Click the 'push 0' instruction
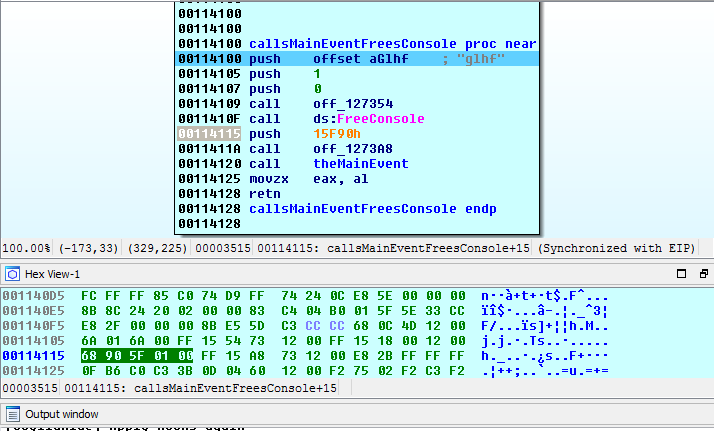Image resolution: width=714 pixels, height=431 pixels. pos(285,89)
